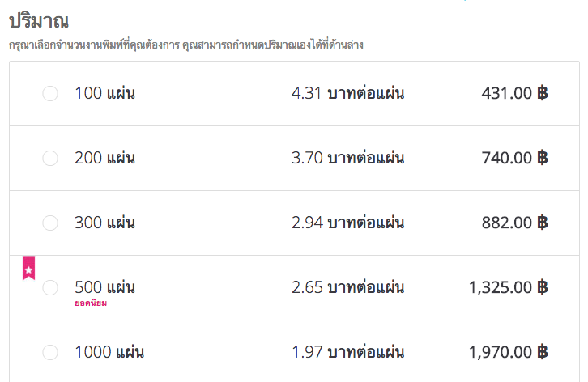Click the 1000 แผ่น quantity label
588x382 pixels.
[x=109, y=353]
